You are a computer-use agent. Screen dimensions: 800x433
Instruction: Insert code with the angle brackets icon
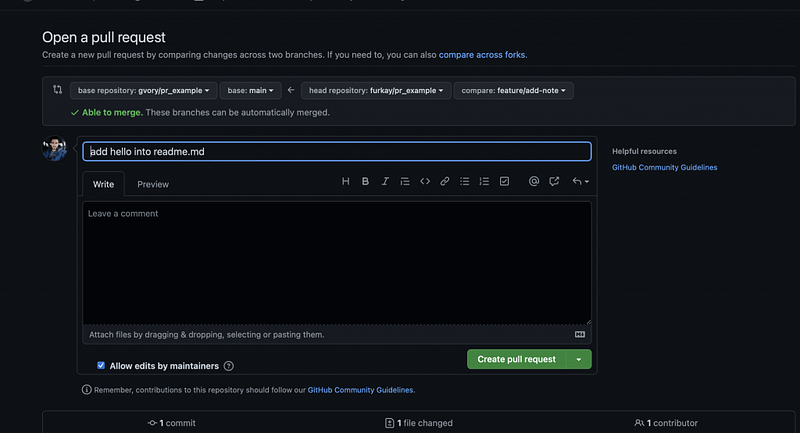pos(425,182)
